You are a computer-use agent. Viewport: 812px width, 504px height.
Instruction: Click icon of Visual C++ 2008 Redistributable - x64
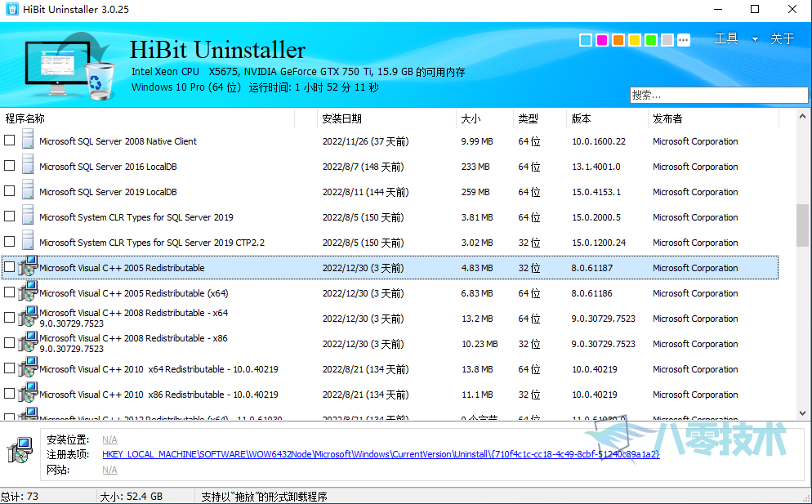click(28, 317)
